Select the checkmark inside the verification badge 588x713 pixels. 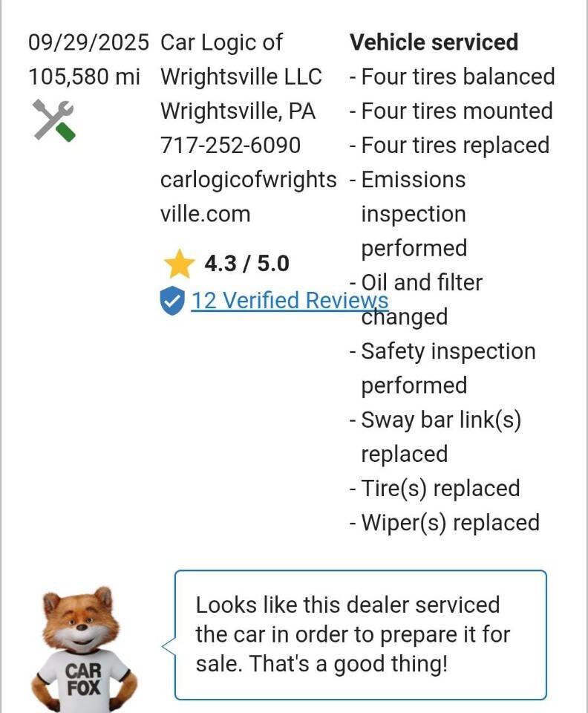tap(171, 301)
